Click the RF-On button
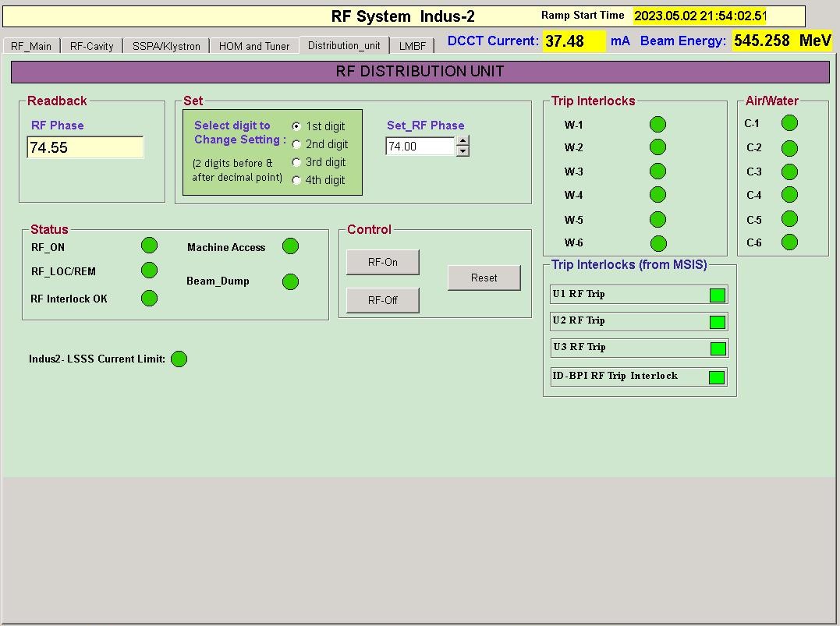The height and width of the screenshot is (626, 840). (382, 263)
